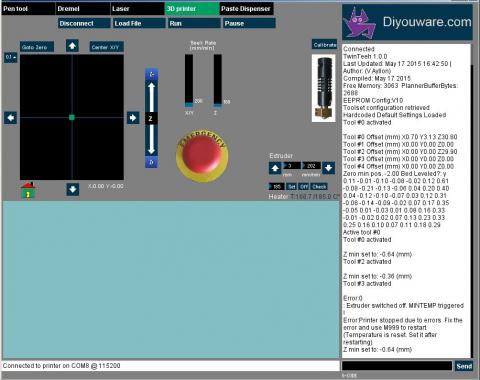Open the step size dropdown beside the XY pad
This screenshot has width=480, height=380.
pyautogui.click(x=11, y=57)
